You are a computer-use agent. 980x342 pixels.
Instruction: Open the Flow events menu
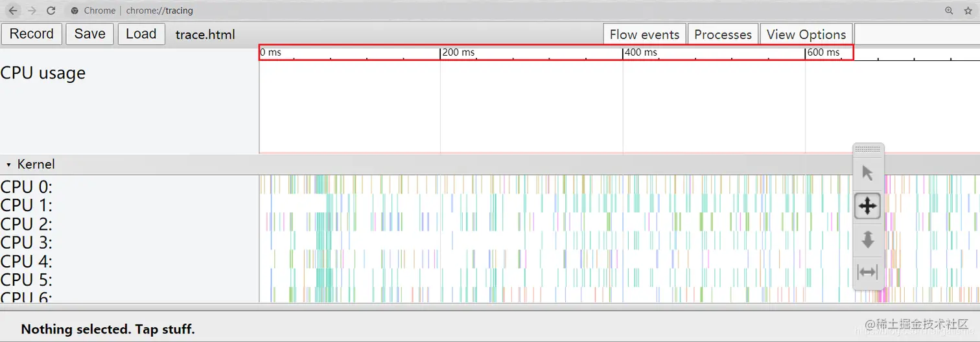[644, 34]
